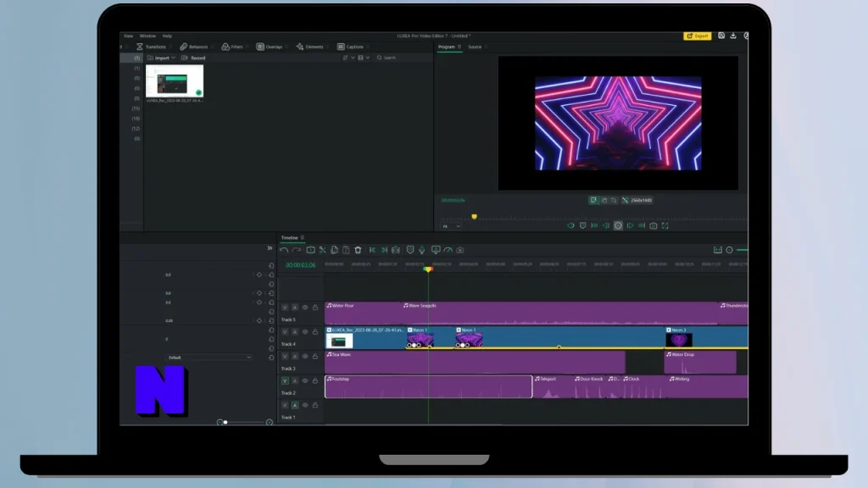This screenshot has height=488, width=868.
Task: Toggle visibility eye on Track 4
Action: 305,332
